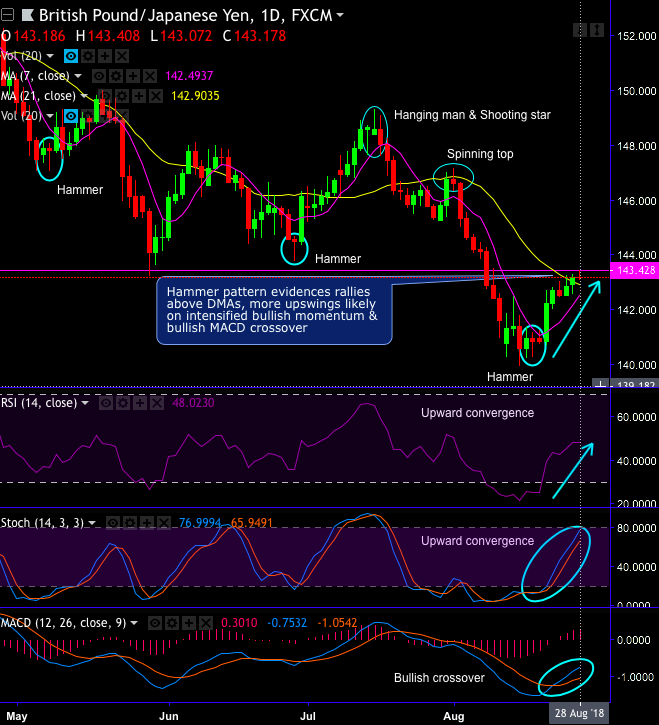Viewport: 659px width, 725px height.
Task: Click the move pane down arrow icon
Action: coord(580,30)
